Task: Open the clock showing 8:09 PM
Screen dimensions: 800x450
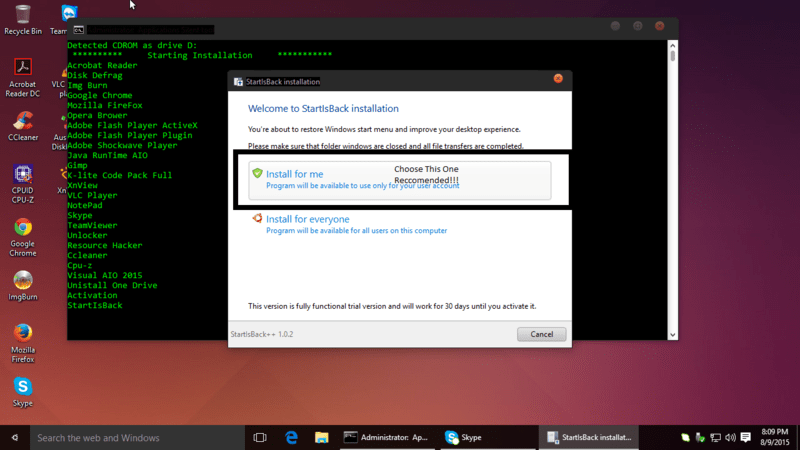Action: point(774,437)
